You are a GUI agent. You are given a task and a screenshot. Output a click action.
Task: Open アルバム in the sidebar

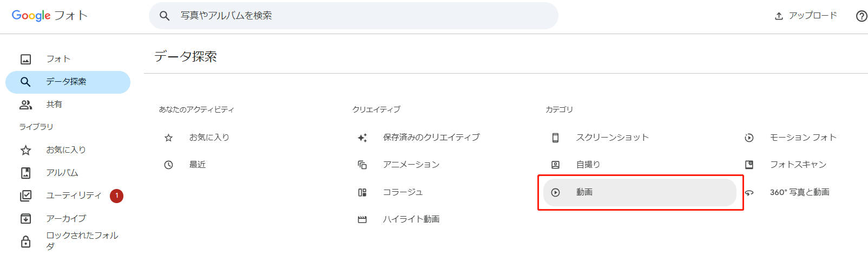pos(62,173)
